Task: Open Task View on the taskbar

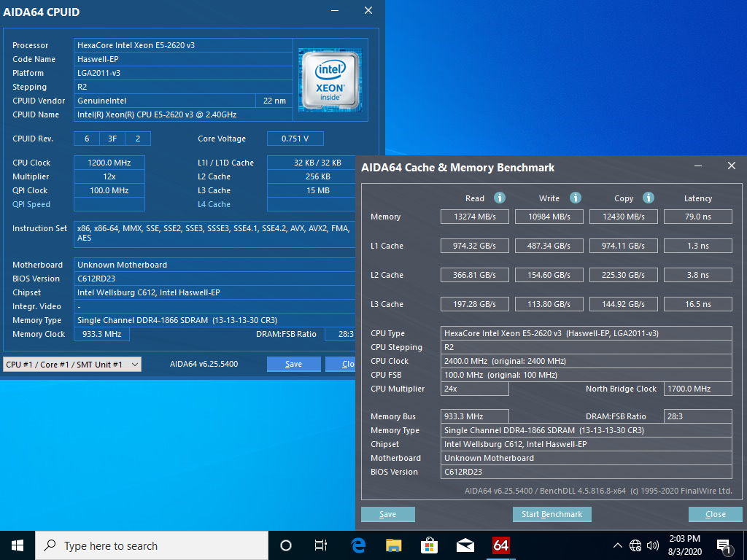Action: pos(321,545)
